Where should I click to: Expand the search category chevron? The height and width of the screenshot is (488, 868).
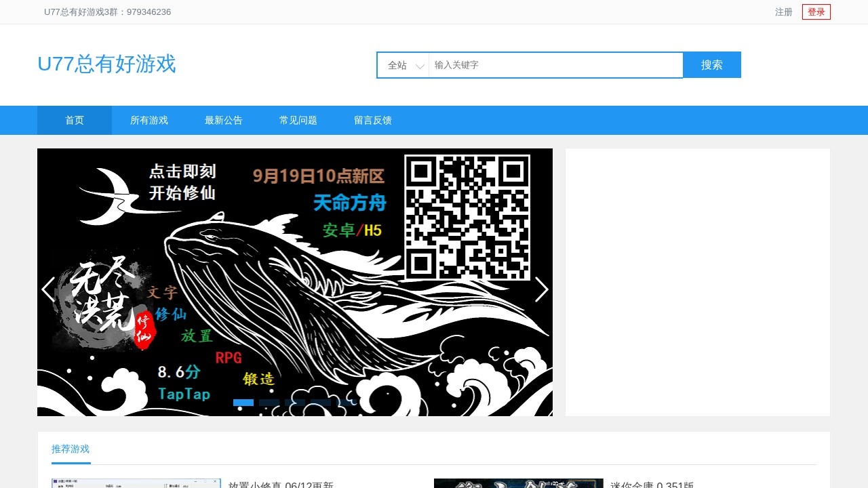coord(419,65)
